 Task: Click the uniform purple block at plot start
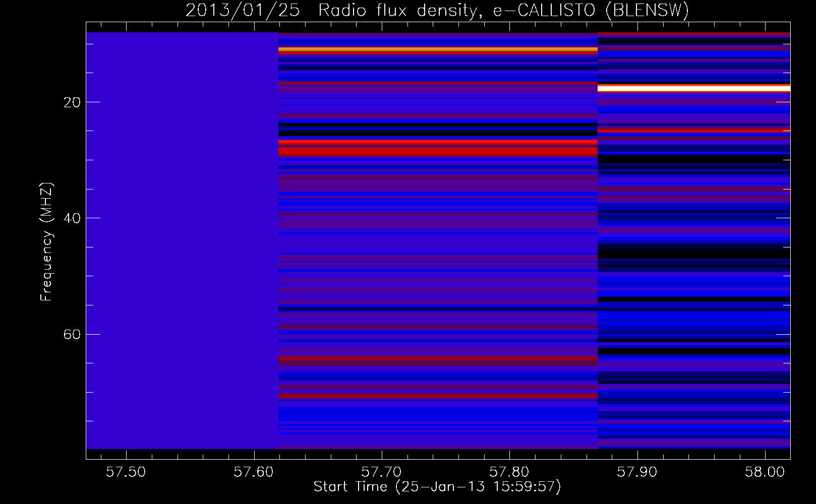[x=182, y=240]
